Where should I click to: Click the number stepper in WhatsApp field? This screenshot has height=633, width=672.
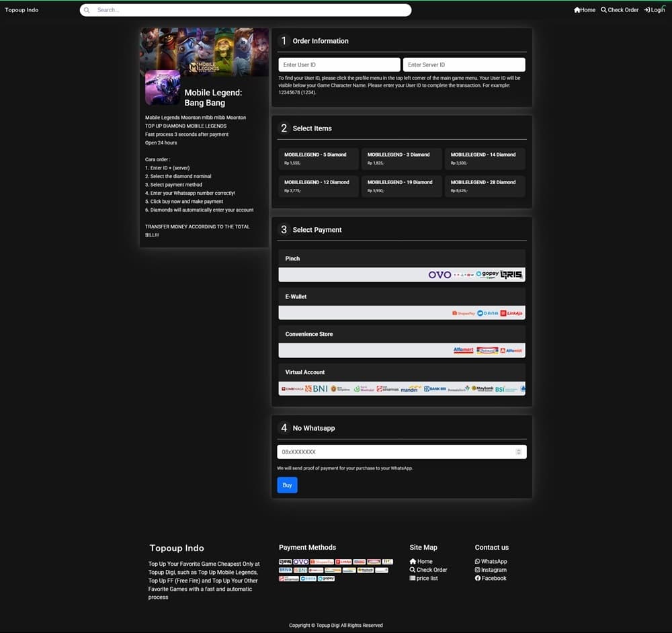point(518,452)
